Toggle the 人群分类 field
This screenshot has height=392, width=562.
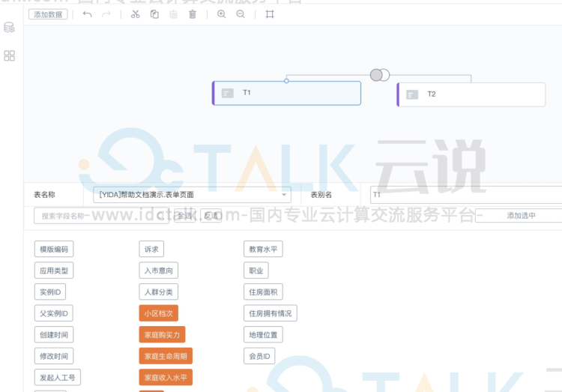click(158, 292)
